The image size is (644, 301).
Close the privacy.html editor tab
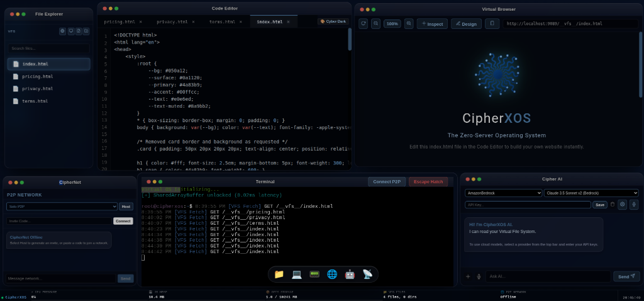click(x=194, y=22)
